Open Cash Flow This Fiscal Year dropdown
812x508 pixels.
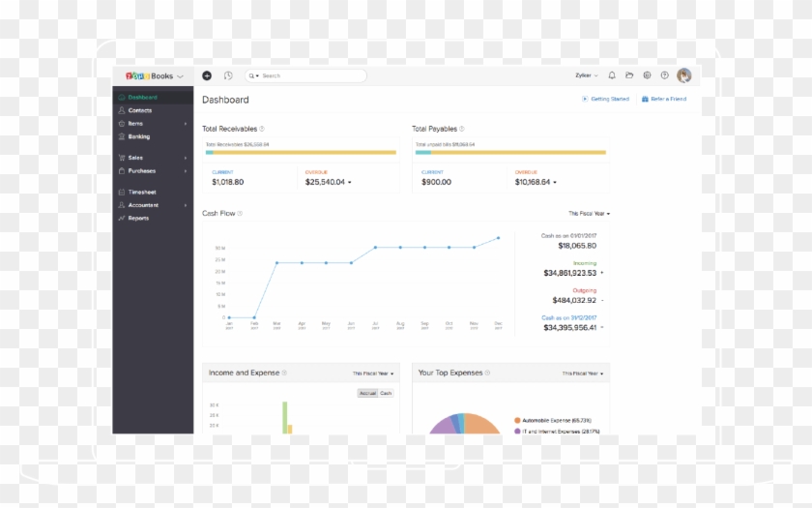point(589,213)
